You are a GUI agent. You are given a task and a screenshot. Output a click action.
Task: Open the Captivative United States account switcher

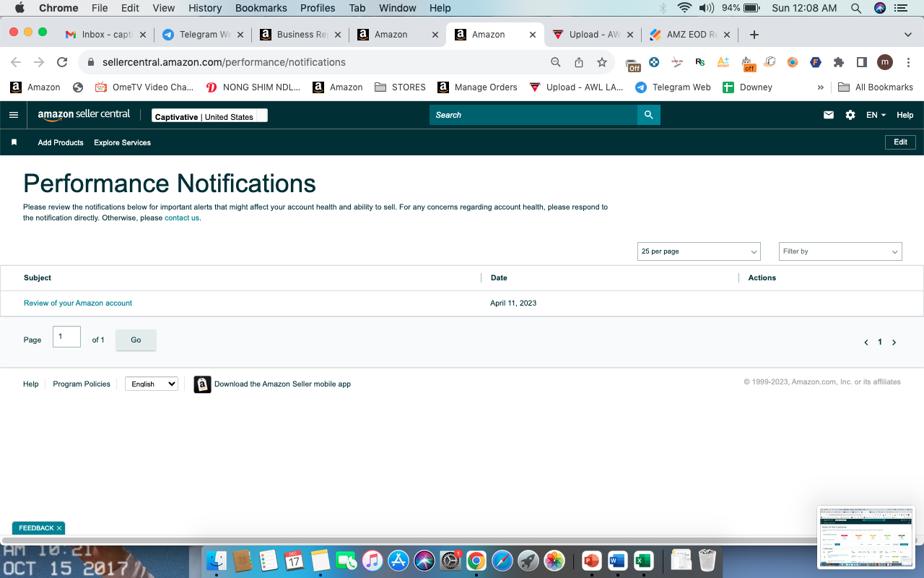pos(209,116)
